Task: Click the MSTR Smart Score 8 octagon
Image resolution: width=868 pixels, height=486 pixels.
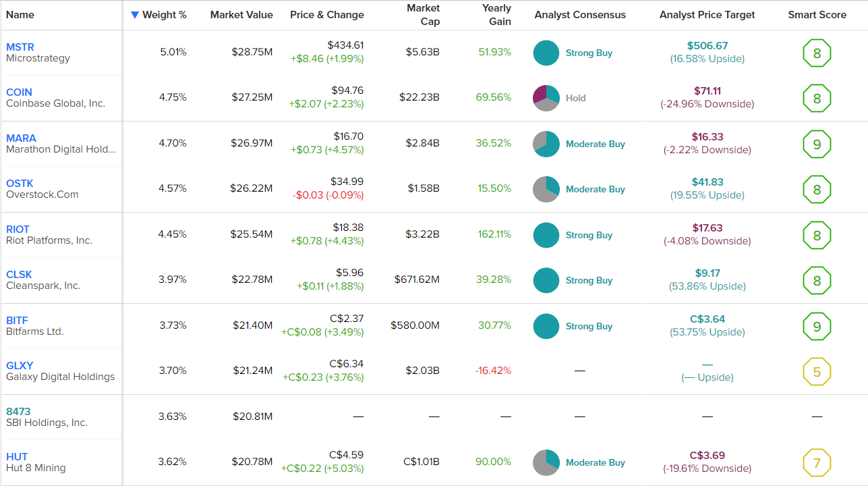Action: click(x=817, y=53)
